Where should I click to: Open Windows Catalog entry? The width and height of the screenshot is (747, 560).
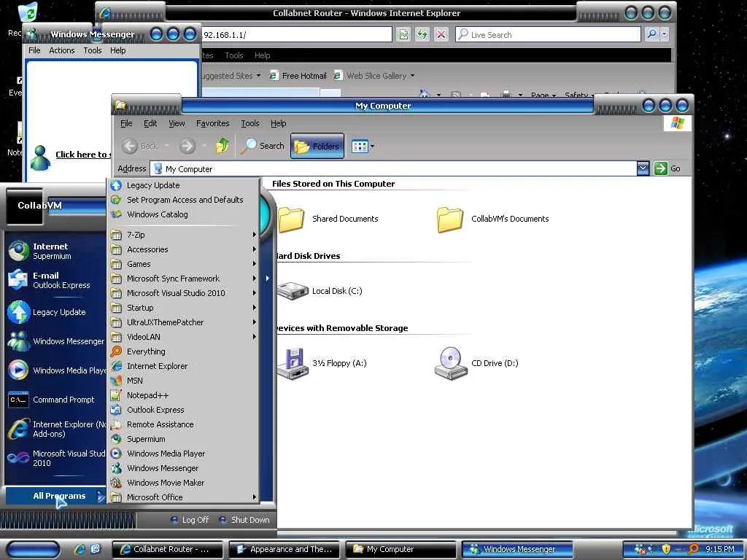point(184,215)
